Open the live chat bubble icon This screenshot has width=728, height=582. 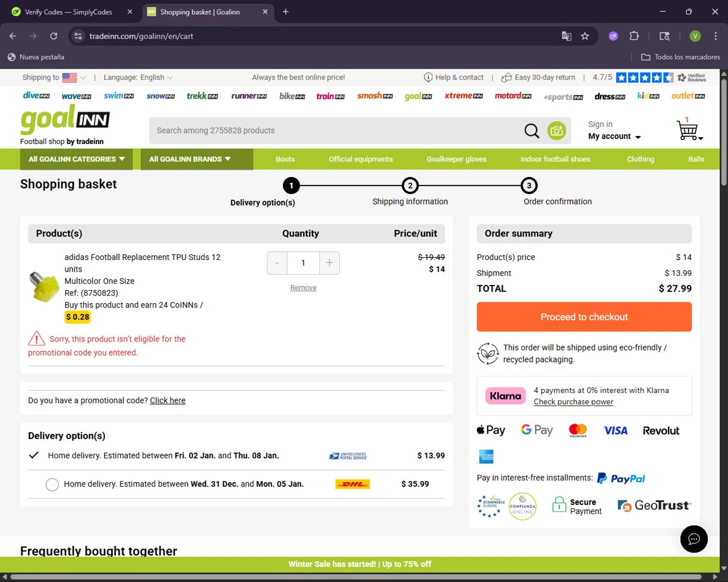(694, 539)
